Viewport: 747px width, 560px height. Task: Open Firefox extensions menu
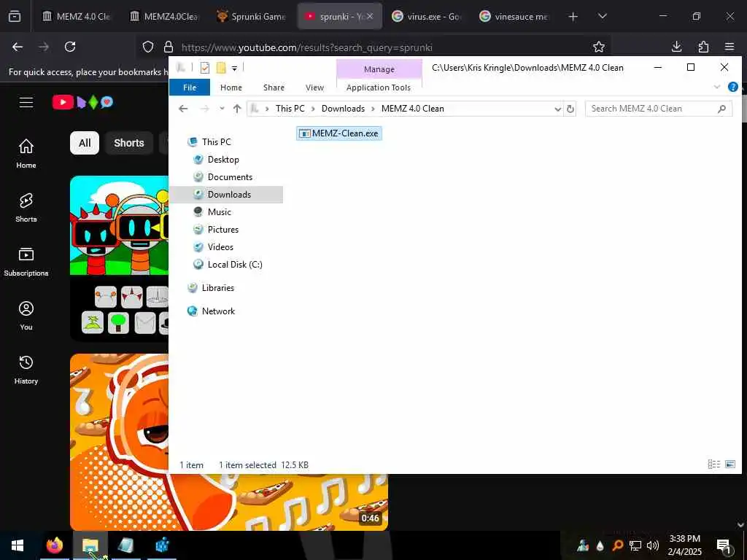(x=703, y=47)
